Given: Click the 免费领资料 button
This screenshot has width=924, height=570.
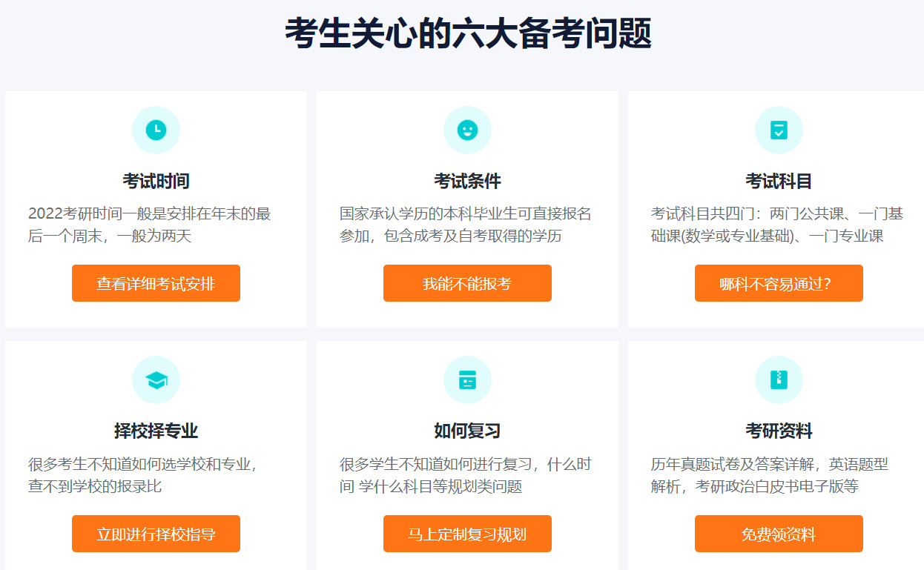Looking at the screenshot, I should pyautogui.click(x=779, y=533).
